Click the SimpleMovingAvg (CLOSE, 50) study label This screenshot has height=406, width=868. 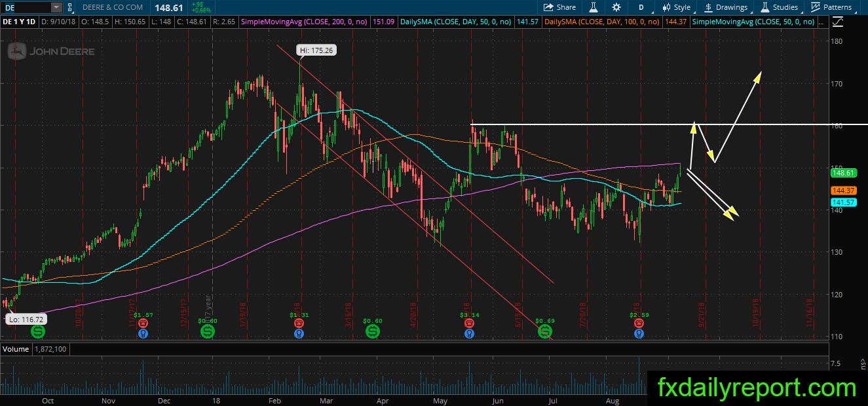point(753,22)
